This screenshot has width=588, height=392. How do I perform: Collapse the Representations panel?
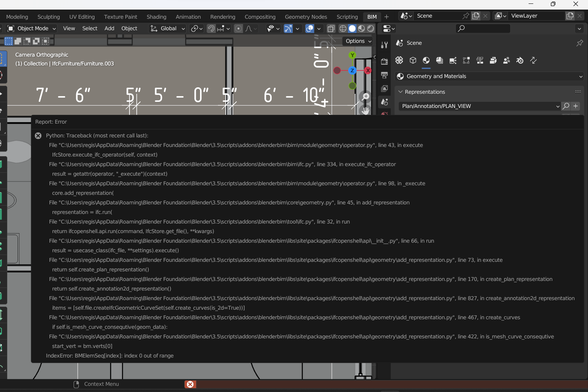(x=401, y=92)
